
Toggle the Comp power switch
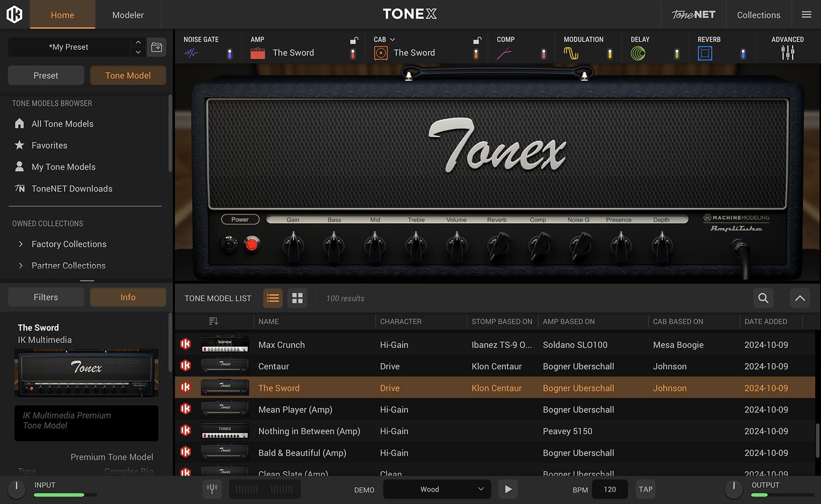pos(543,54)
